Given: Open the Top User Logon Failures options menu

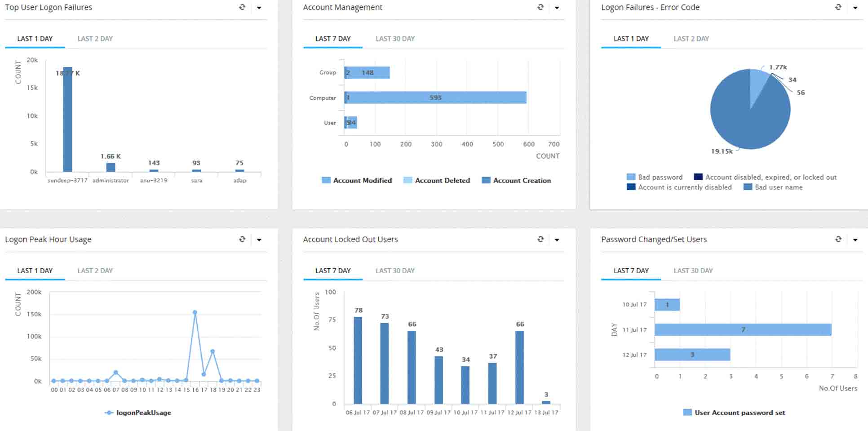Looking at the screenshot, I should pyautogui.click(x=259, y=7).
